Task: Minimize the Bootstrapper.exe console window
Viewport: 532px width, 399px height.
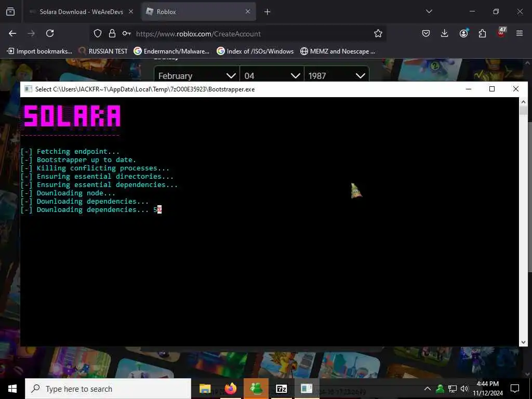Action: pos(468,89)
